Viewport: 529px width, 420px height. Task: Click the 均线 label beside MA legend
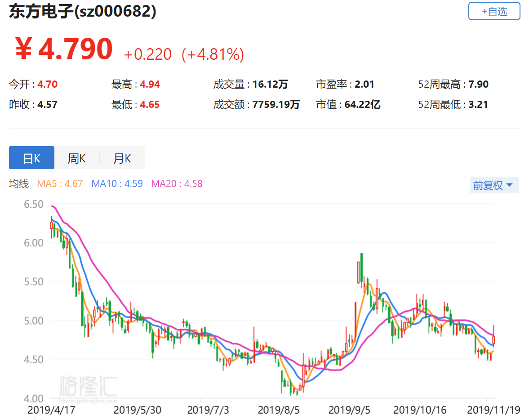(x=19, y=183)
